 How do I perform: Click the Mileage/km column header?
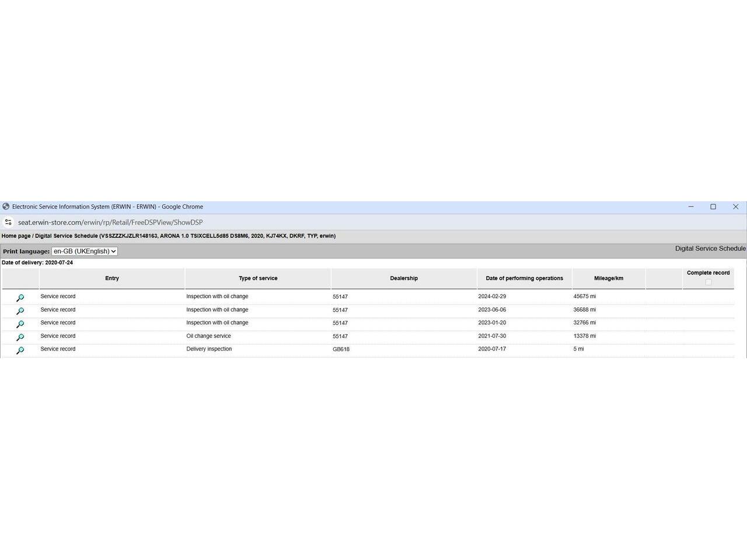tap(608, 278)
